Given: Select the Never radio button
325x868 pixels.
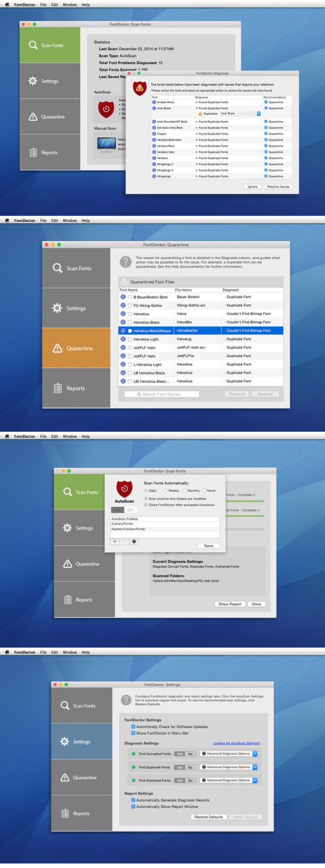Looking at the screenshot, I should tap(204, 490).
